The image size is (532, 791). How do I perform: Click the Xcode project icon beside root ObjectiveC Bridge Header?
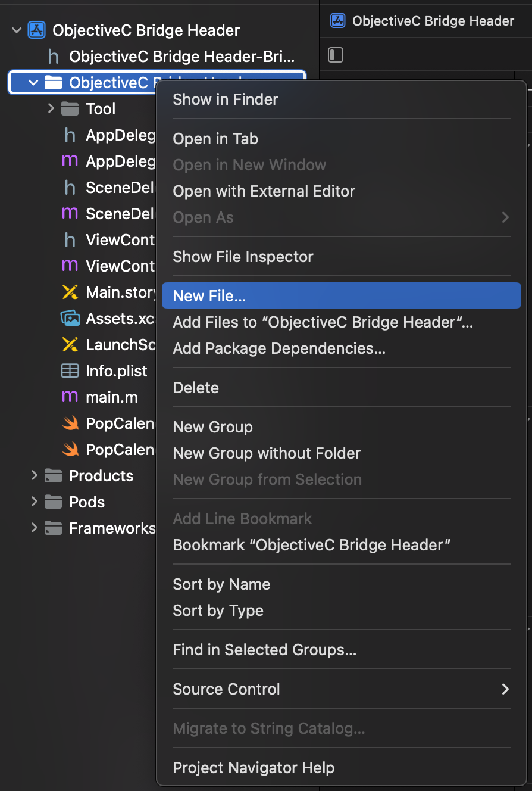(37, 30)
